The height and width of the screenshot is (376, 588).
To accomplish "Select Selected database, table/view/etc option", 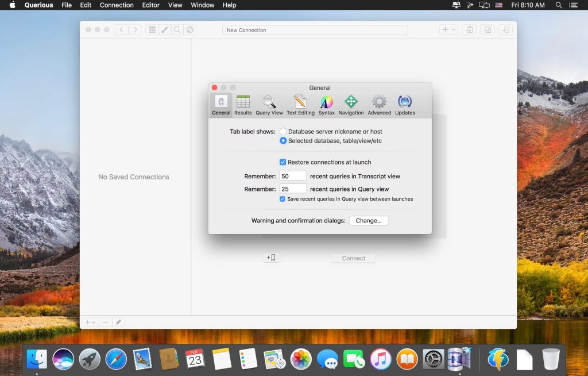I will [284, 141].
